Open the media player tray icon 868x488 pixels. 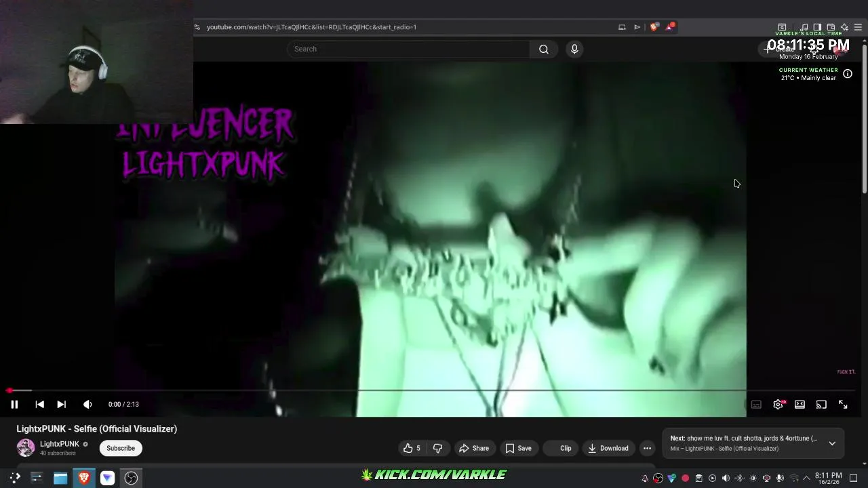coord(712,479)
